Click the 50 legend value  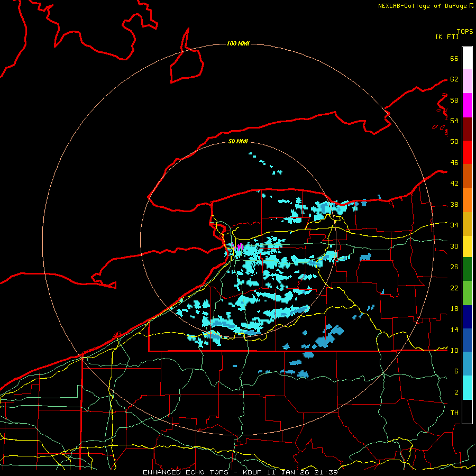pos(454,141)
